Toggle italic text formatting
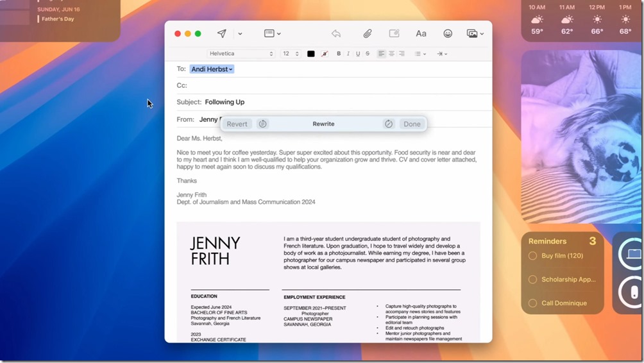 click(348, 54)
